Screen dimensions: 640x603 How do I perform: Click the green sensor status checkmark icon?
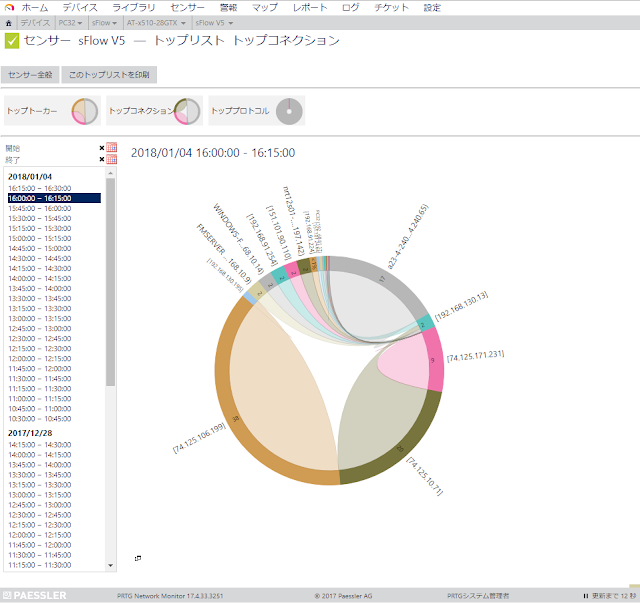pyautogui.click(x=12, y=41)
